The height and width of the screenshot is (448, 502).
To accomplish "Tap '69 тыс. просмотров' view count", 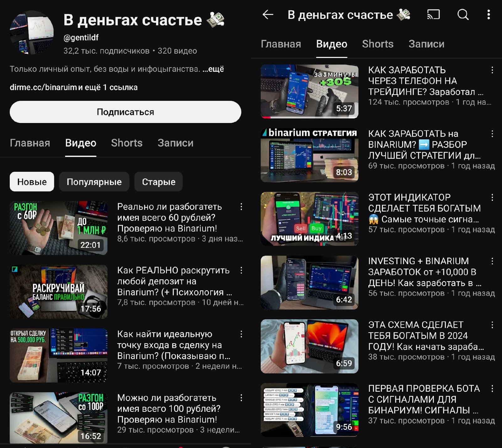I will point(406,166).
